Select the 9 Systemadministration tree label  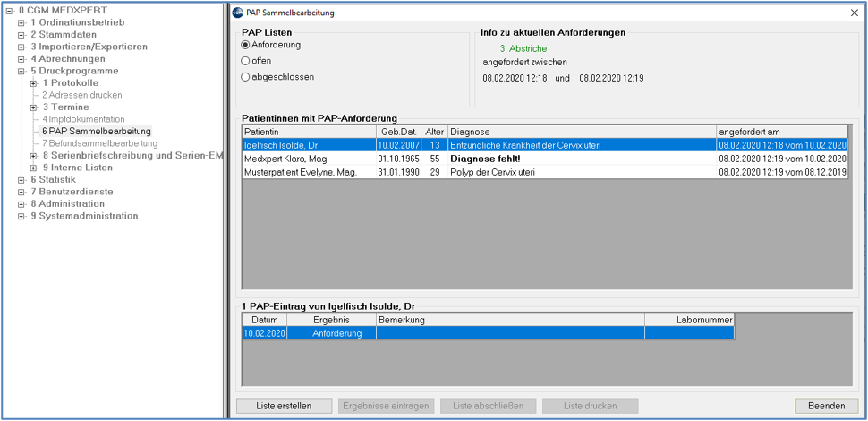pos(84,216)
